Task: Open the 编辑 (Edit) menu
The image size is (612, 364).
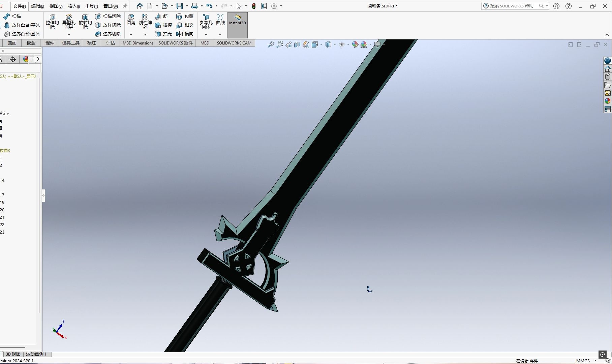Action: 37,6
